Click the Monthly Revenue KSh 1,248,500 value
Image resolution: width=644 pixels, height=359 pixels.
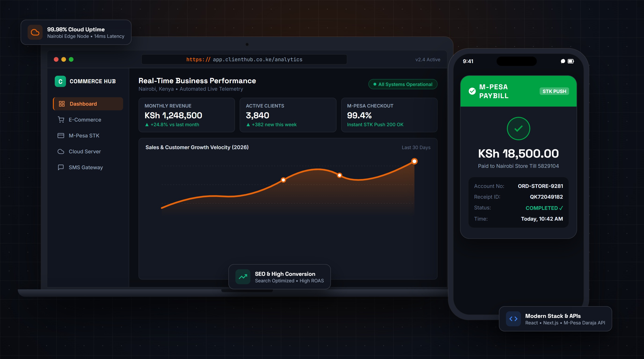(173, 116)
